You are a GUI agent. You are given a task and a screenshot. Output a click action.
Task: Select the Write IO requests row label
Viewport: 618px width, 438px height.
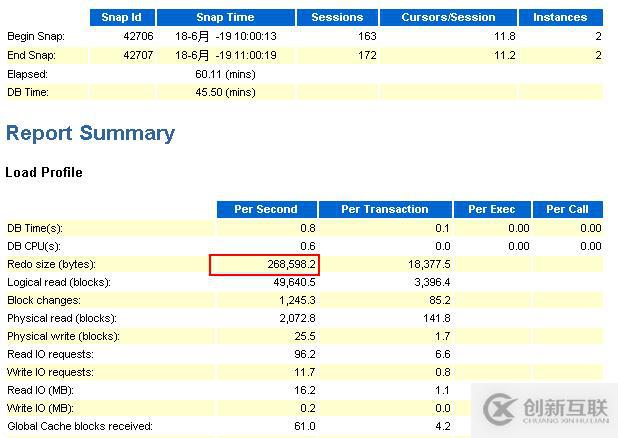50,372
